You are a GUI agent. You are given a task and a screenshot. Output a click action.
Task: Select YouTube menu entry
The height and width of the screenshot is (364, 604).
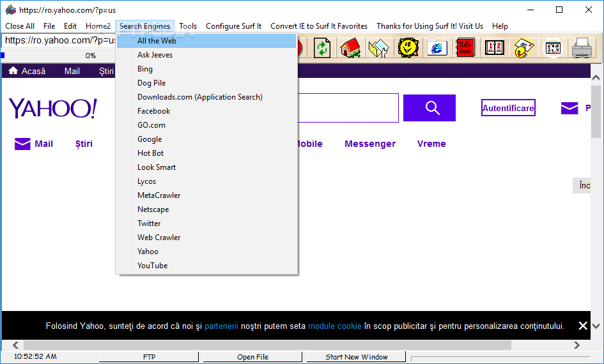(206, 266)
